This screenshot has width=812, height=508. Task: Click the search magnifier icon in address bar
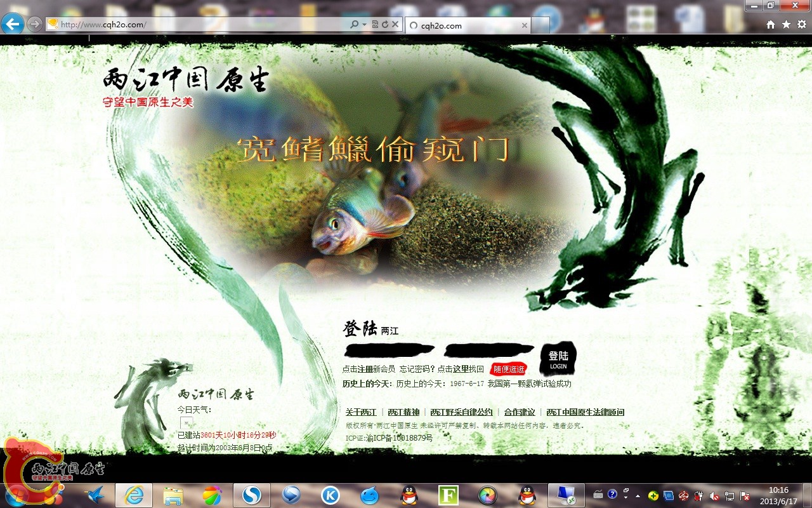355,25
